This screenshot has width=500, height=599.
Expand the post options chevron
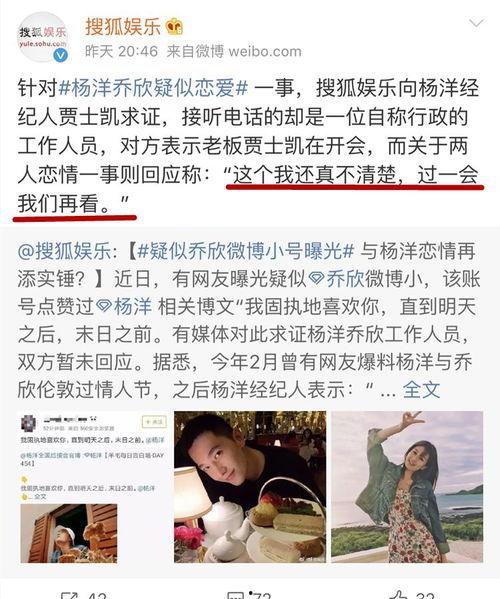click(x=476, y=23)
